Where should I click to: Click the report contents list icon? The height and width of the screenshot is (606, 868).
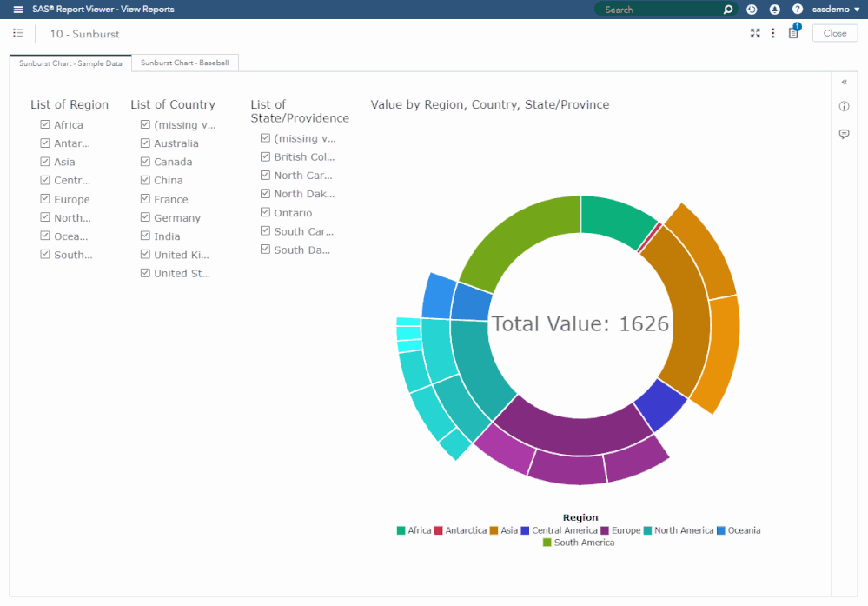(x=18, y=33)
